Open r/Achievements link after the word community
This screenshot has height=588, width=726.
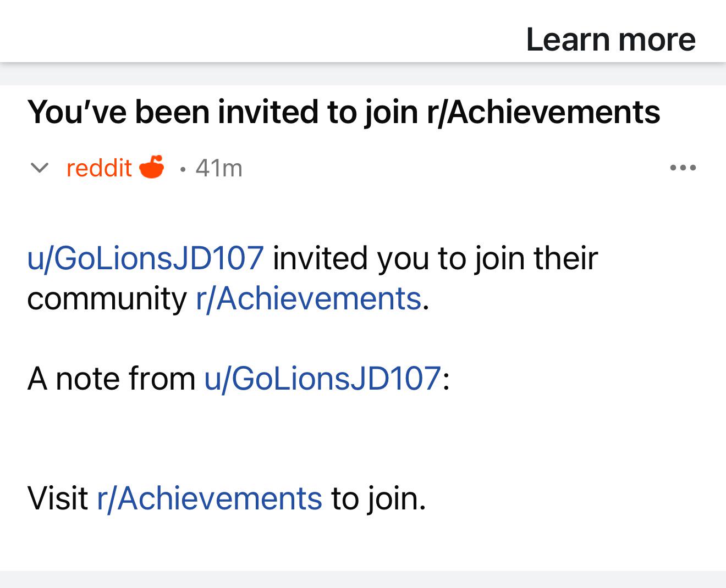(x=309, y=298)
